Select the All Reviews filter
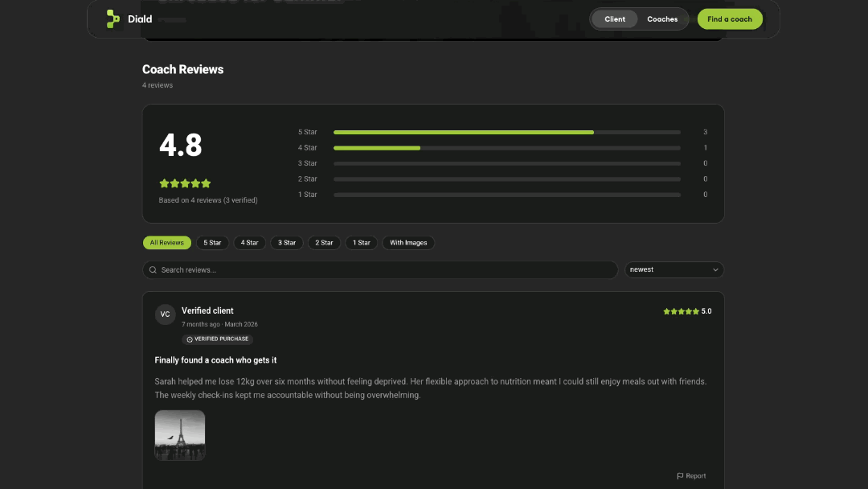868x489 pixels. click(166, 243)
